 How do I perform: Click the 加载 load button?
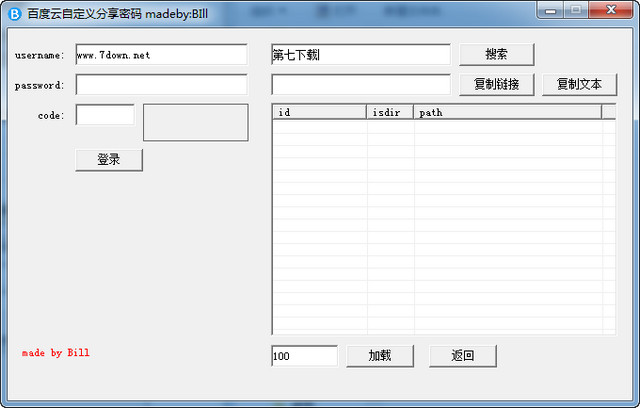tap(380, 356)
